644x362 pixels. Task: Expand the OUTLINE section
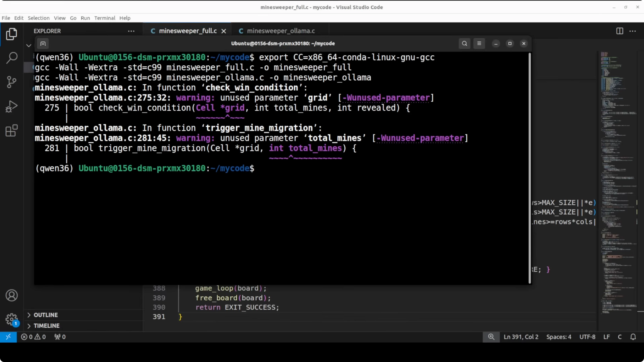pos(46,315)
